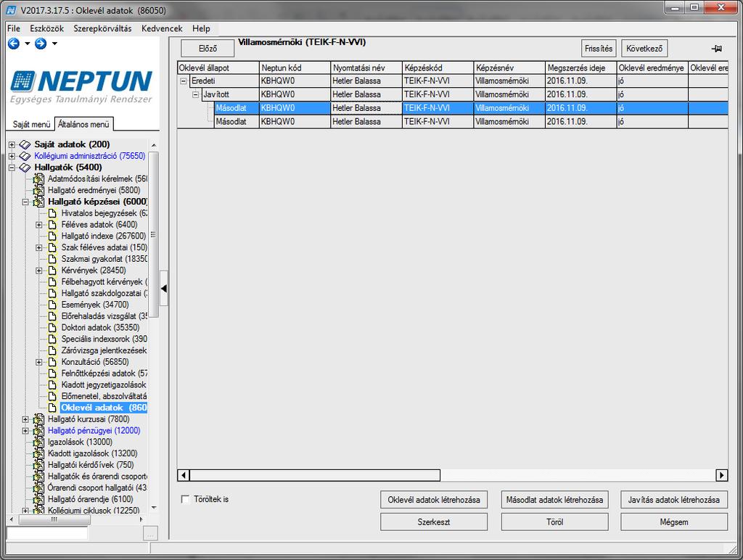Click the Töröl button

click(554, 522)
